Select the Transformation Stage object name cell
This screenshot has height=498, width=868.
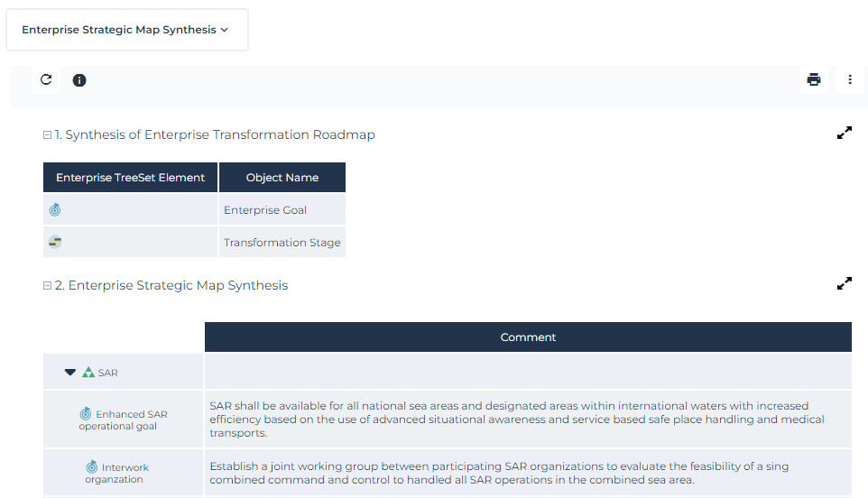tap(282, 242)
